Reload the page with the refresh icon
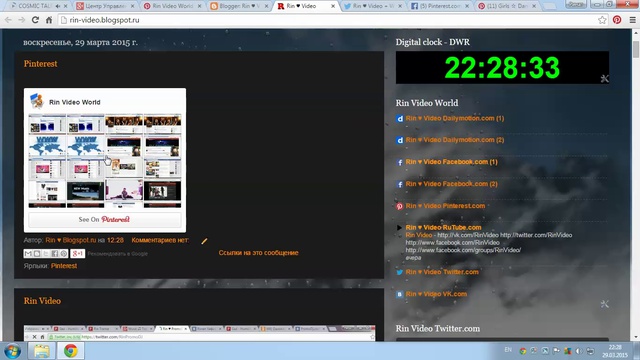This screenshot has height=360, width=640. [36, 20]
